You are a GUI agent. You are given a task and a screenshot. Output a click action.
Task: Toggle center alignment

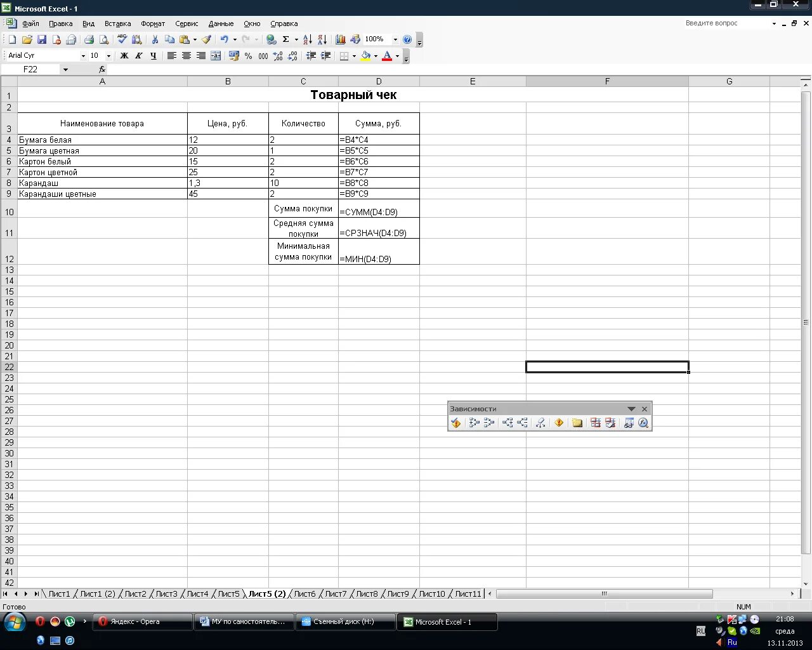[187, 56]
